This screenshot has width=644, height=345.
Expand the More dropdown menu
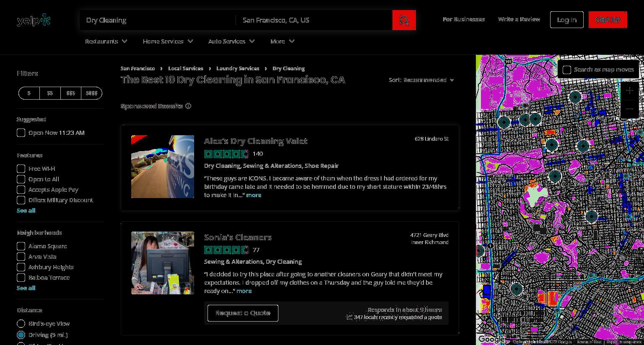coord(283,41)
